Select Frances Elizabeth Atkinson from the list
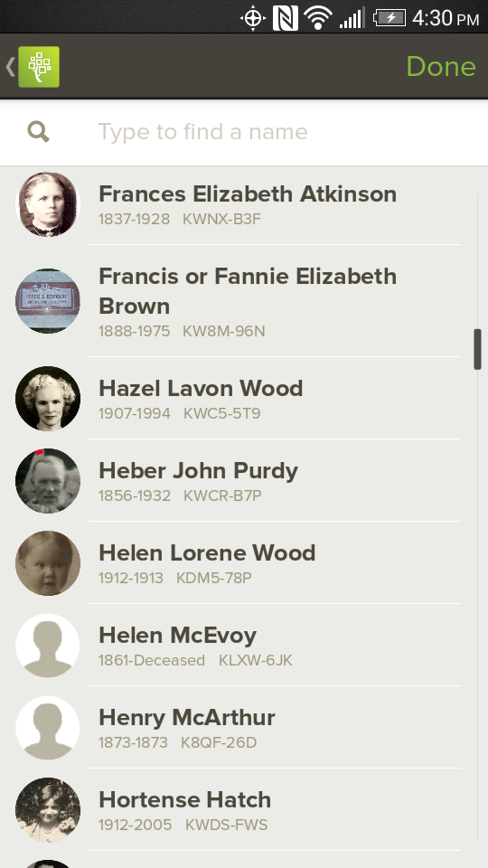Screen dimensions: 488x868 (x=244, y=203)
